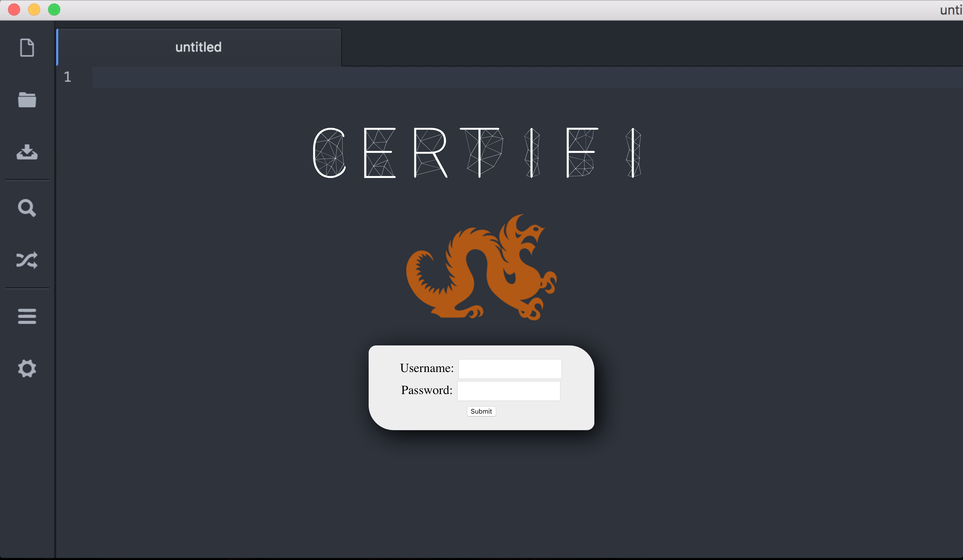The image size is (963, 560).
Task: Select the untitled tab
Action: [198, 47]
